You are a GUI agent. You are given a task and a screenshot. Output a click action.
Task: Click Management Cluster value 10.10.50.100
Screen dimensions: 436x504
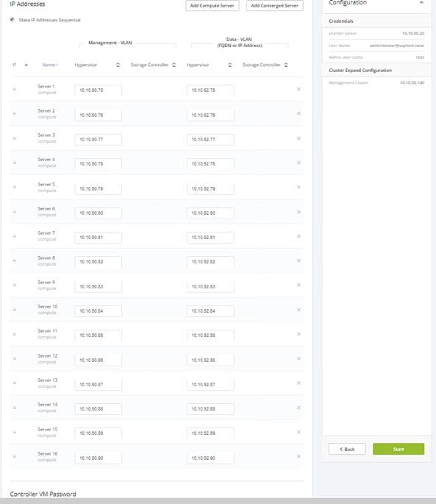[412, 82]
